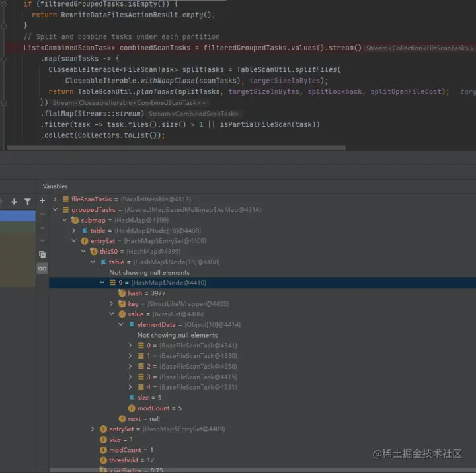The image size is (476, 473).
Task: Select the Variables panel tab
Action: coord(55,186)
